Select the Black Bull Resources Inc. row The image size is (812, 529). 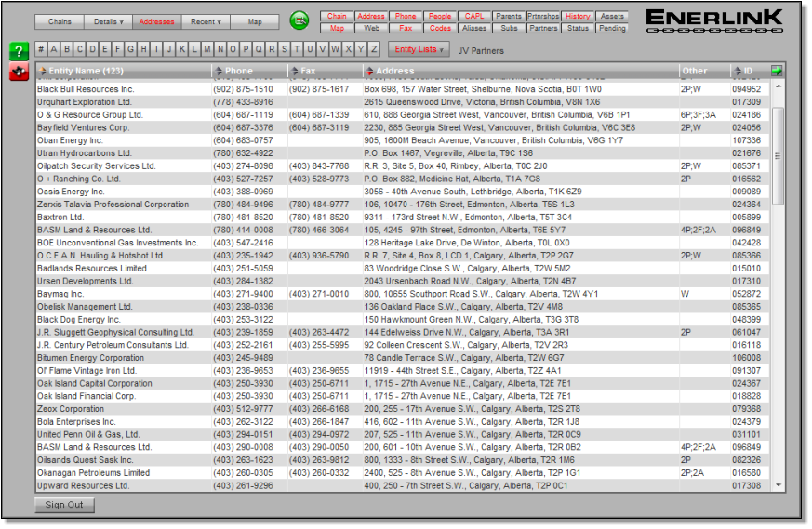[403, 89]
